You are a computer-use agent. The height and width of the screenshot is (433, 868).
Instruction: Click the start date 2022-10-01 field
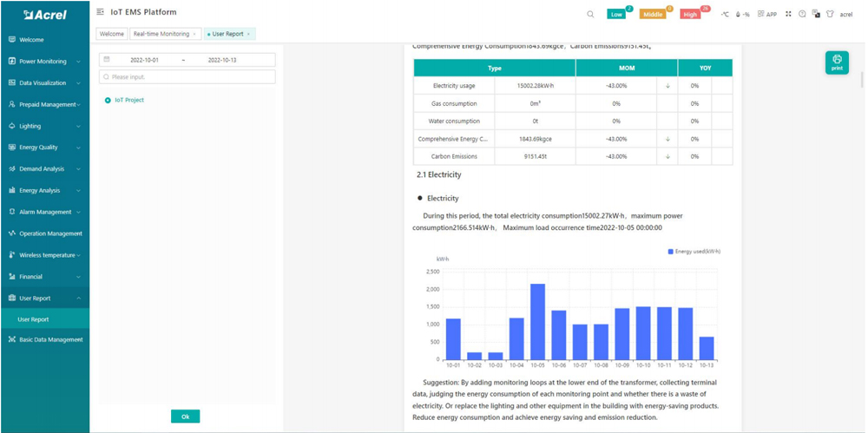144,60
